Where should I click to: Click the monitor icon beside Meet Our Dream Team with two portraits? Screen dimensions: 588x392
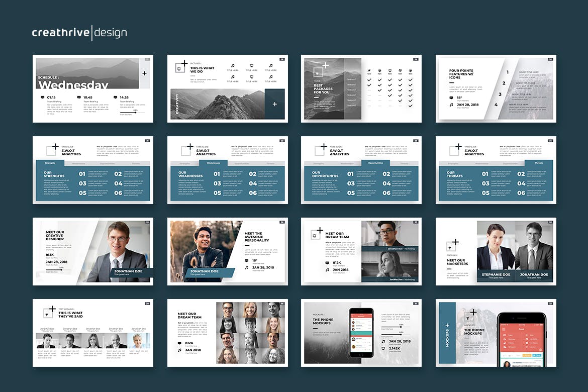click(x=315, y=235)
